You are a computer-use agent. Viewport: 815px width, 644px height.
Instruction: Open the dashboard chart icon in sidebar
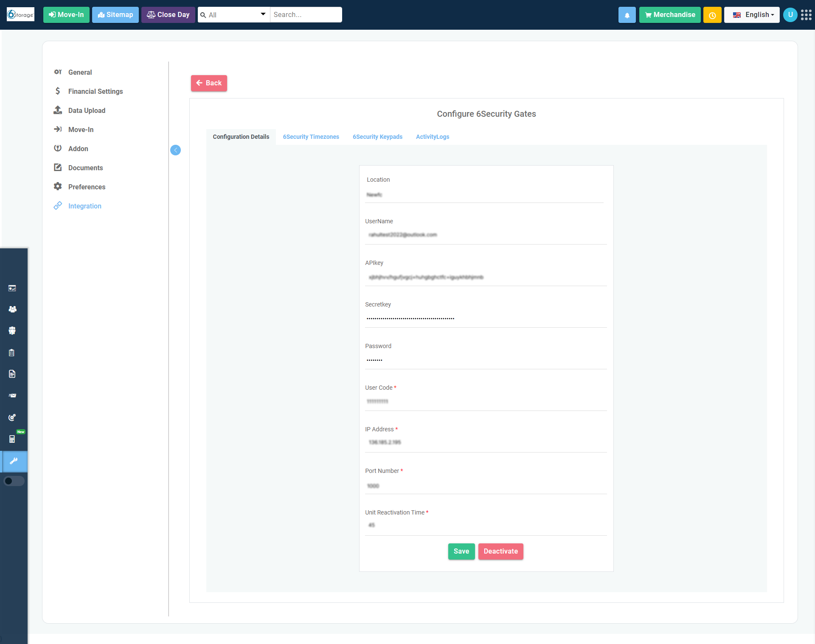pyautogui.click(x=12, y=288)
